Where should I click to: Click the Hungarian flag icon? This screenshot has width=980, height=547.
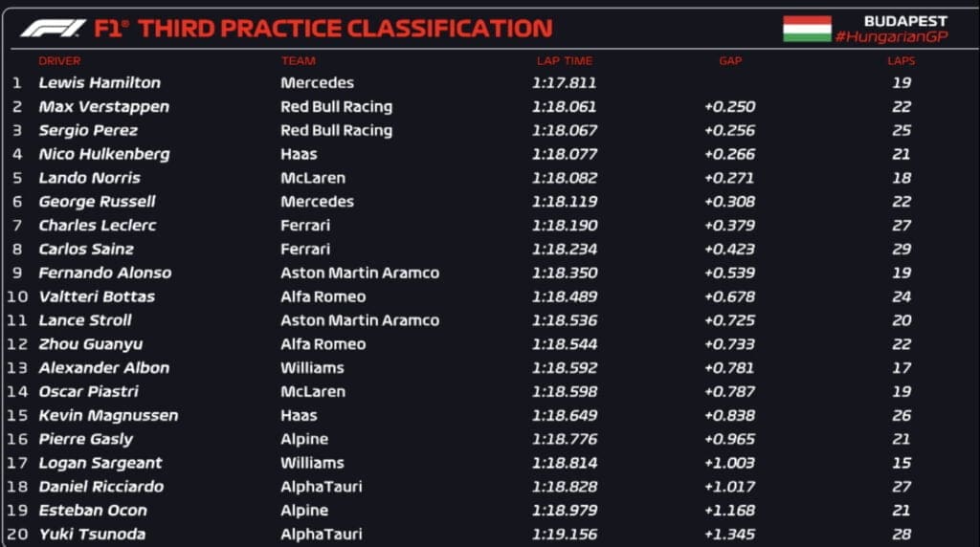coord(807,29)
